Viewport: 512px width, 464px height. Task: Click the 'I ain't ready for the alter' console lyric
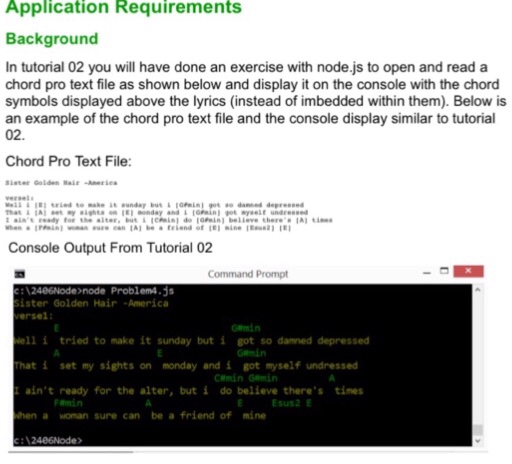(x=188, y=391)
